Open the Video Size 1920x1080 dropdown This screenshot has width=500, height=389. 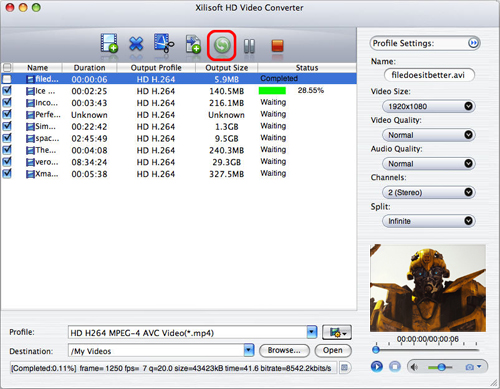click(x=428, y=106)
